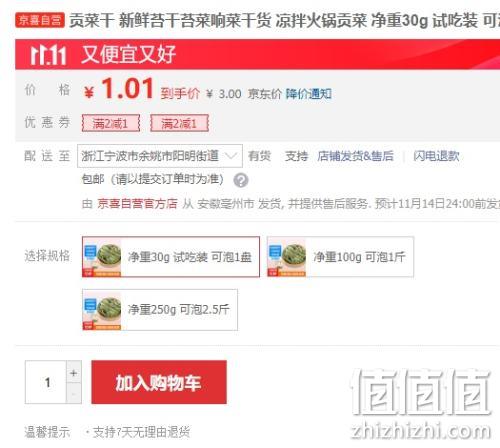
Task: Increase quantity with the plus button
Action: click(74, 372)
